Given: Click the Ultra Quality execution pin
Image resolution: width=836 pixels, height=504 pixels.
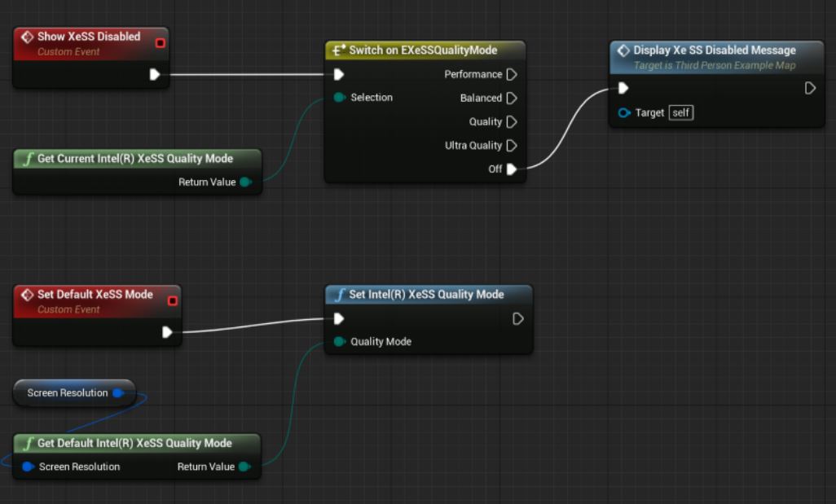Looking at the screenshot, I should (x=512, y=145).
